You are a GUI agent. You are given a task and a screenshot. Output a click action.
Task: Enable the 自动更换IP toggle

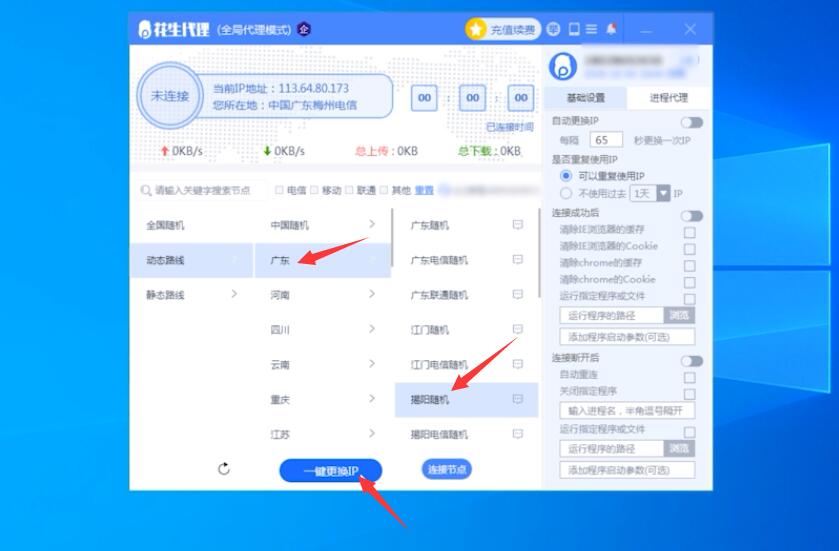691,122
